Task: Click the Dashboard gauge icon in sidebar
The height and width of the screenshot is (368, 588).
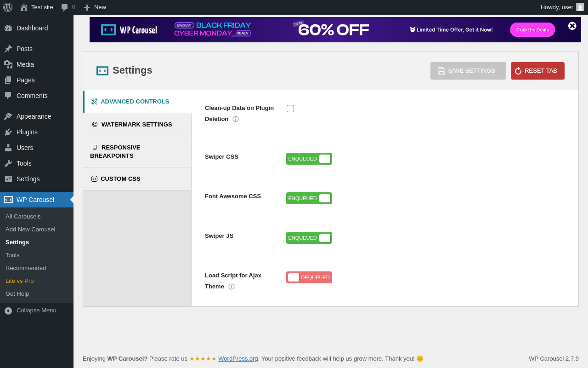Action: (x=8, y=28)
